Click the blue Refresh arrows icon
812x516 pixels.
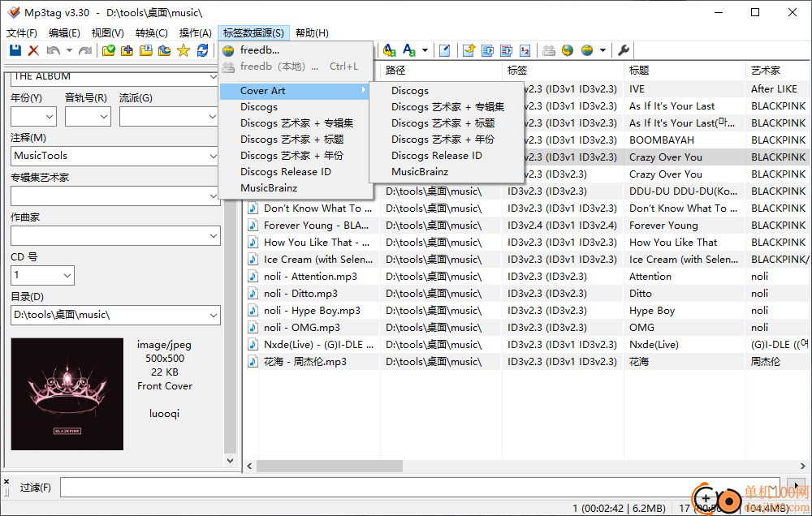coord(202,50)
